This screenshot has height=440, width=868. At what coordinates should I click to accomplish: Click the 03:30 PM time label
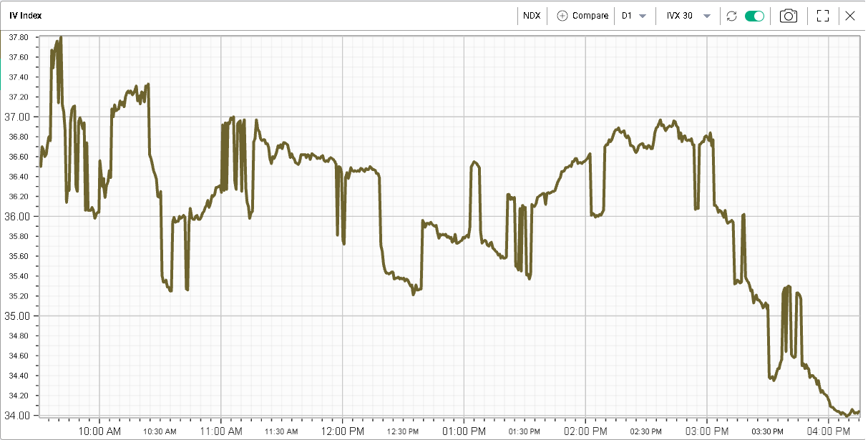(x=768, y=431)
